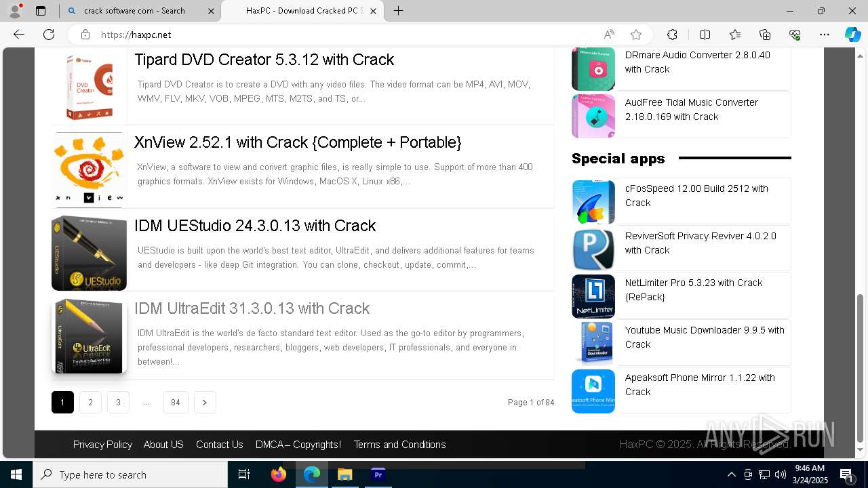Image resolution: width=868 pixels, height=488 pixels.
Task: Open ReviverSoft Privacy Reviver icon
Action: coord(593,249)
